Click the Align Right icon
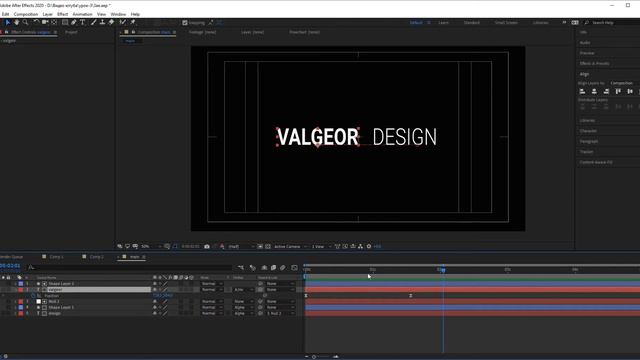Screen dimensions: 640x360 point(606,91)
